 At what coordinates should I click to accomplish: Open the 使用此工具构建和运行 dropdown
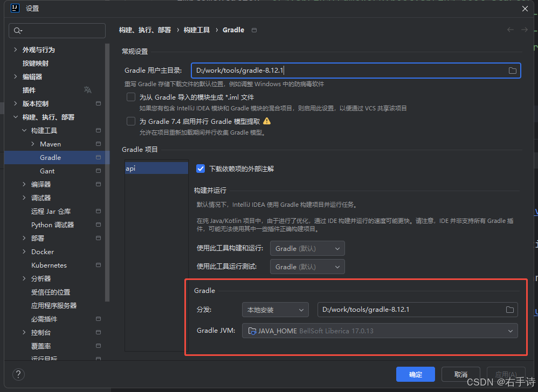[x=307, y=248]
